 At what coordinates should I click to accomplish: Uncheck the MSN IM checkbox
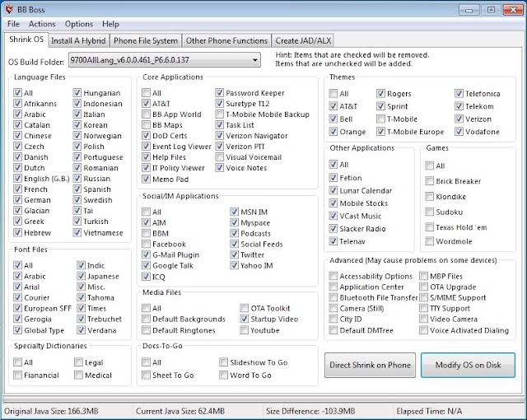(234, 212)
